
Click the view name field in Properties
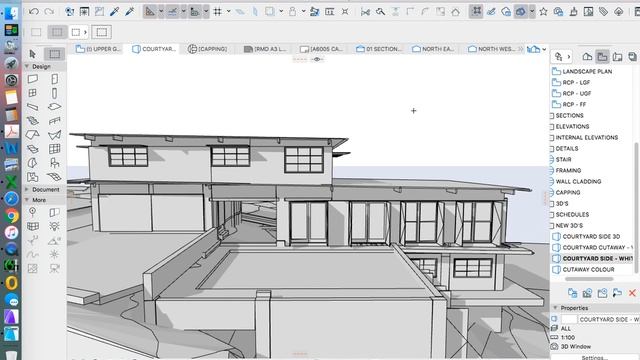coord(608,319)
